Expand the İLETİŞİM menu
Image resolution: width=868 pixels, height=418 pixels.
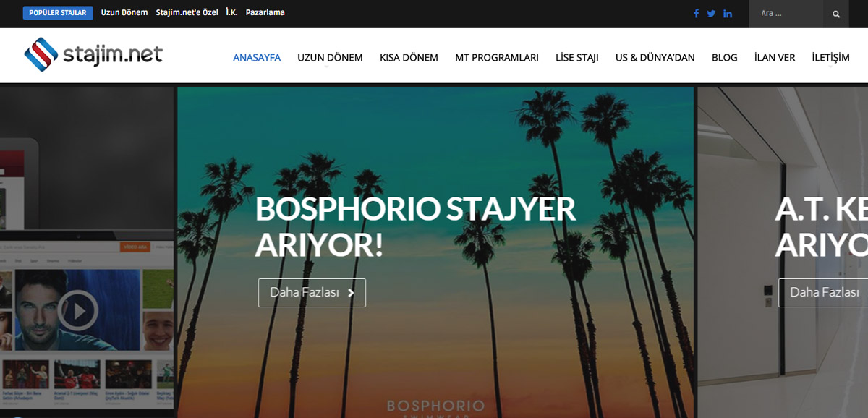pyautogui.click(x=830, y=58)
